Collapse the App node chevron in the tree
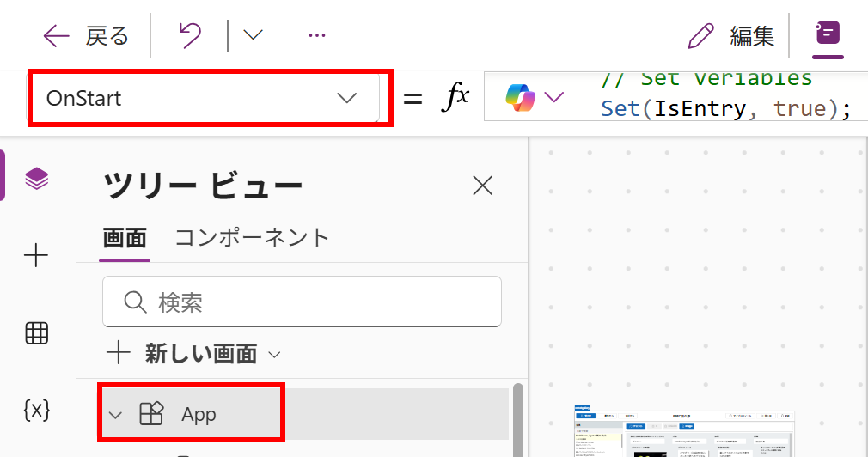The height and width of the screenshot is (457, 868). 116,415
